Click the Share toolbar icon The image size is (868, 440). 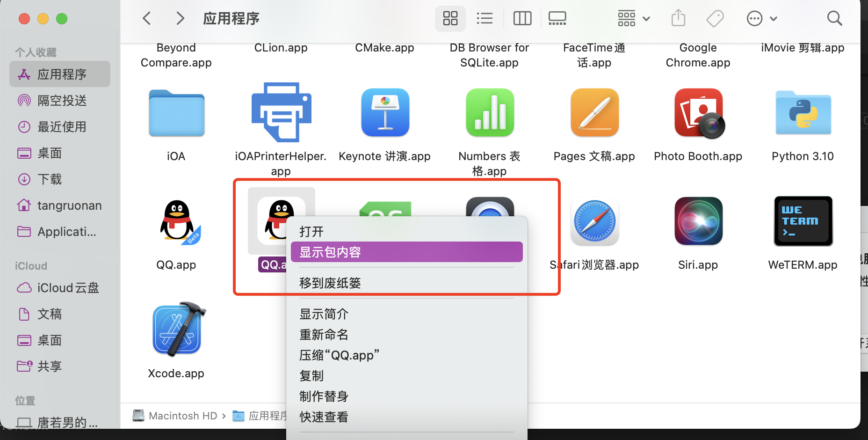tap(678, 19)
